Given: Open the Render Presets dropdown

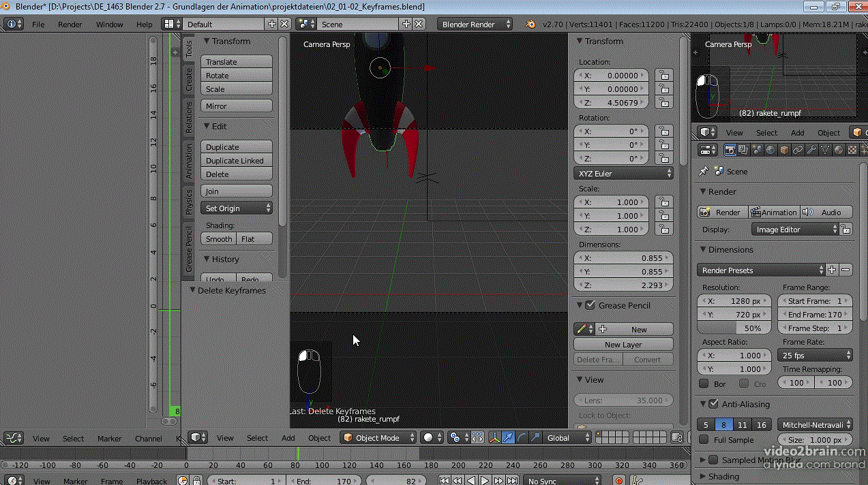Looking at the screenshot, I should click(x=761, y=270).
